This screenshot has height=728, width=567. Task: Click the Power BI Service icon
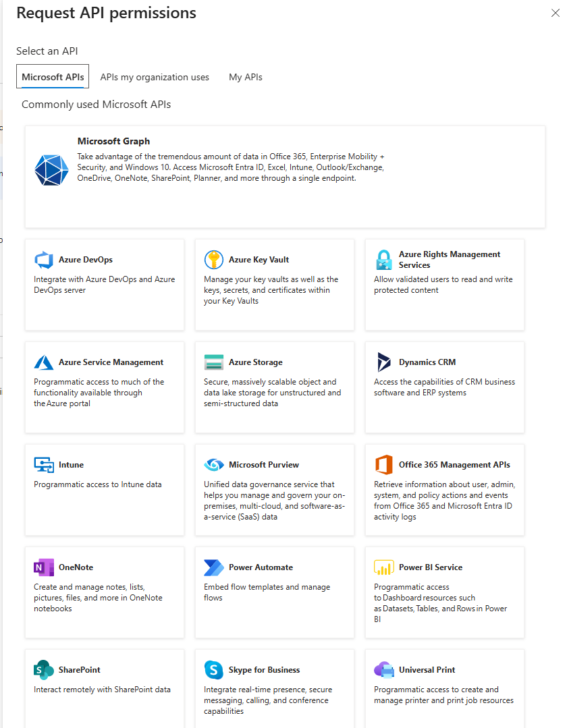(x=384, y=567)
